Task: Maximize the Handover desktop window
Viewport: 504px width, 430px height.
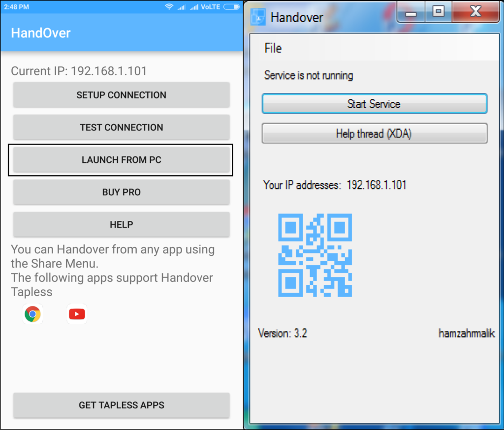Action: point(439,12)
